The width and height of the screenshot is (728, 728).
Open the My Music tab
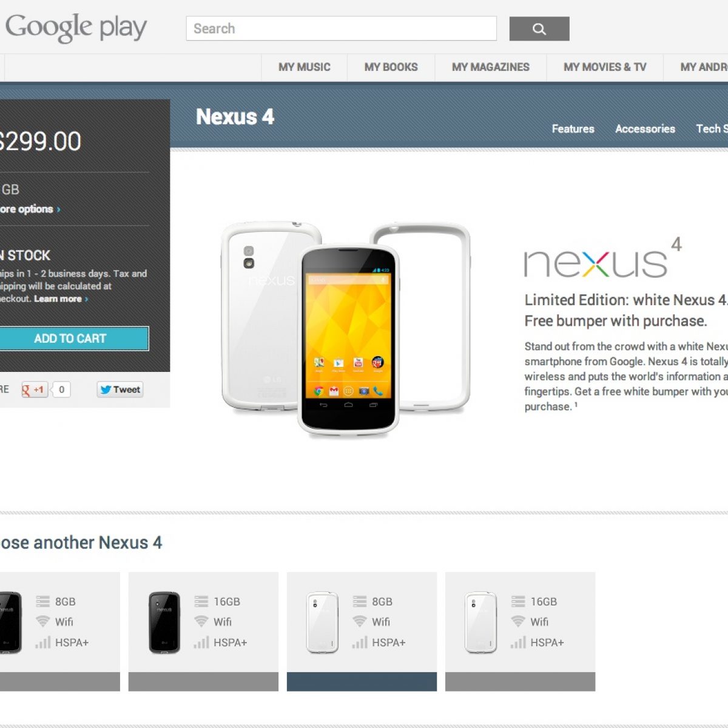pyautogui.click(x=304, y=67)
